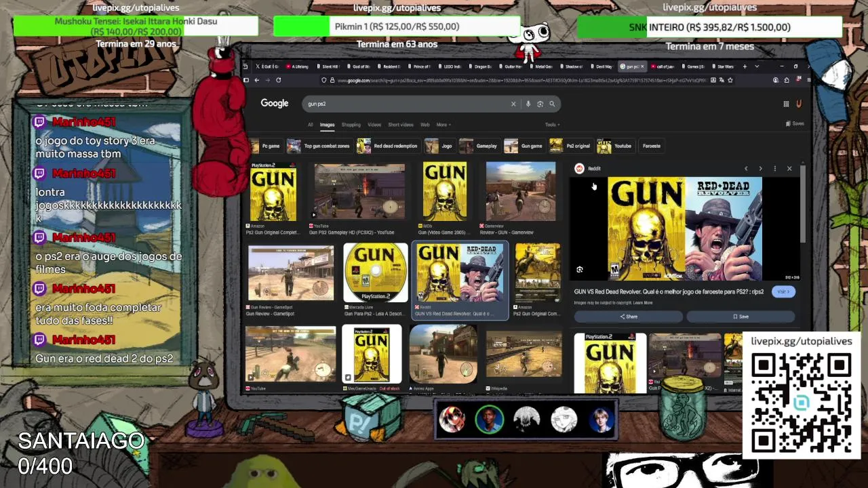Open preview panel three-dot options
Image resolution: width=868 pixels, height=488 pixels.
tap(774, 169)
